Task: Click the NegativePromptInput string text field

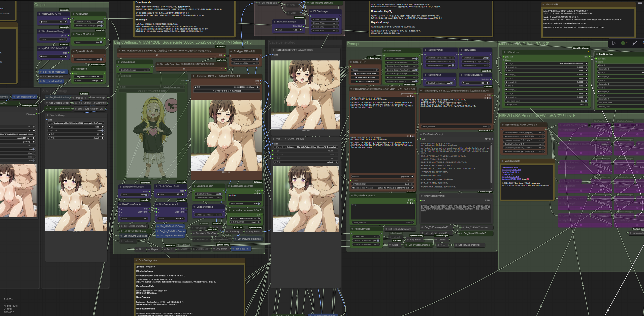Action: tap(382, 211)
